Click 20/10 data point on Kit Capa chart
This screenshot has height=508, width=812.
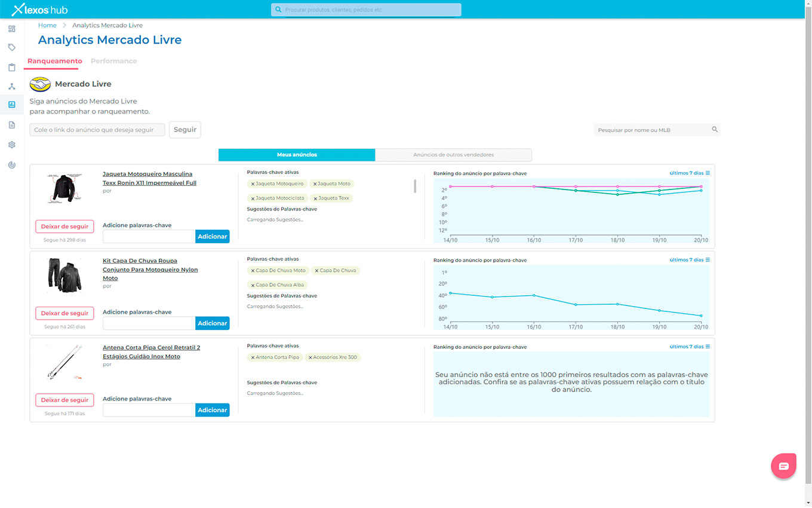(x=701, y=316)
